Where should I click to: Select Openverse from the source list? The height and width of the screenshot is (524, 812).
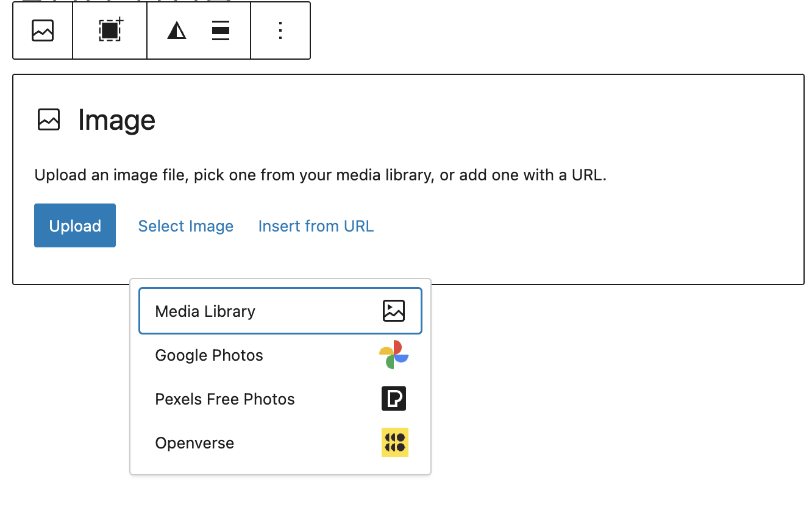click(x=194, y=443)
